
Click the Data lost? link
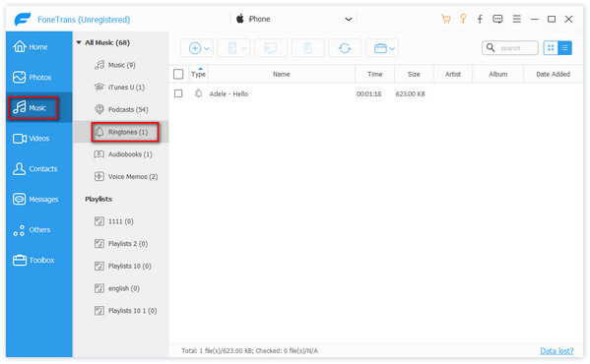(x=557, y=351)
